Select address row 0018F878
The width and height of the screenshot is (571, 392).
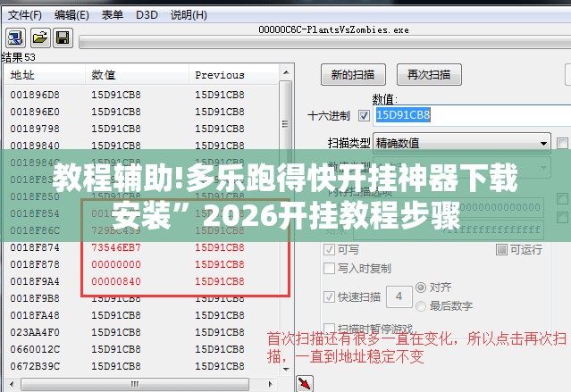click(142, 264)
